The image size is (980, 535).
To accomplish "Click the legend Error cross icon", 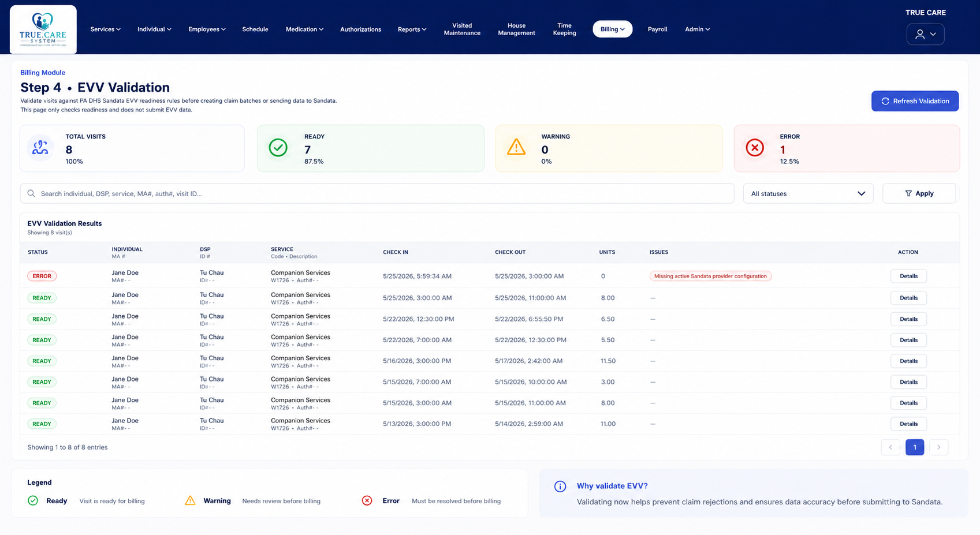I will (367, 500).
